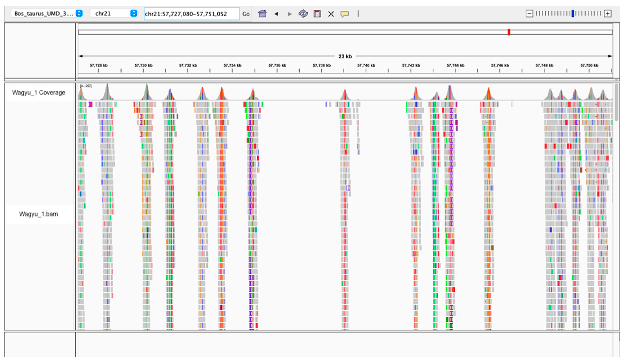Viewport: 626px width, 364px height.
Task: Toggle the popup behavior speech bubble icon
Action: pyautogui.click(x=345, y=14)
